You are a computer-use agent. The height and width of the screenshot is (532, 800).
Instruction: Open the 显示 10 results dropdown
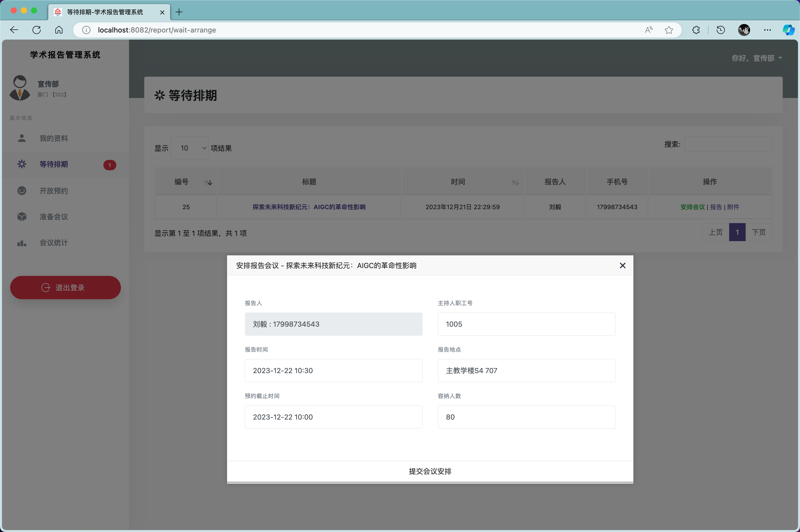click(189, 148)
